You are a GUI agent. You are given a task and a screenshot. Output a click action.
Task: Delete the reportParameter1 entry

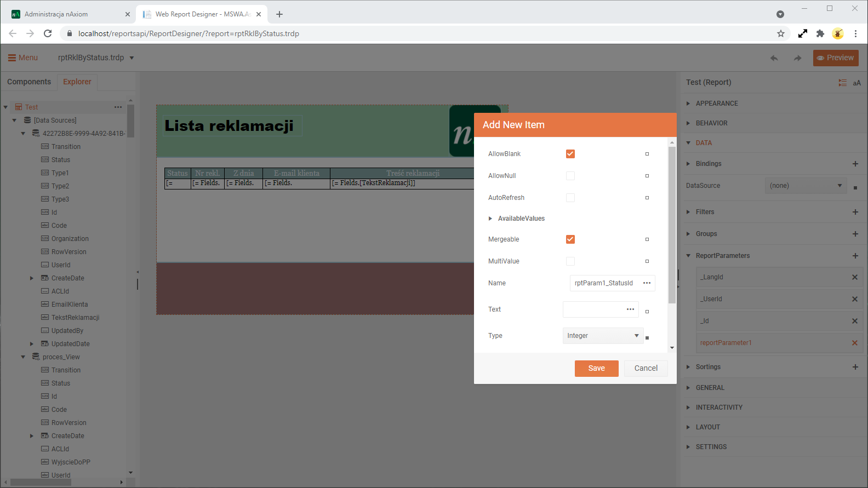point(854,343)
